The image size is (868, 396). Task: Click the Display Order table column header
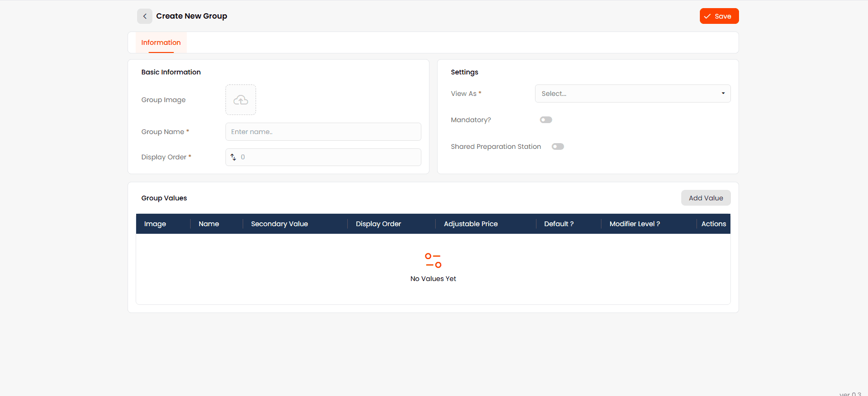[x=378, y=224]
